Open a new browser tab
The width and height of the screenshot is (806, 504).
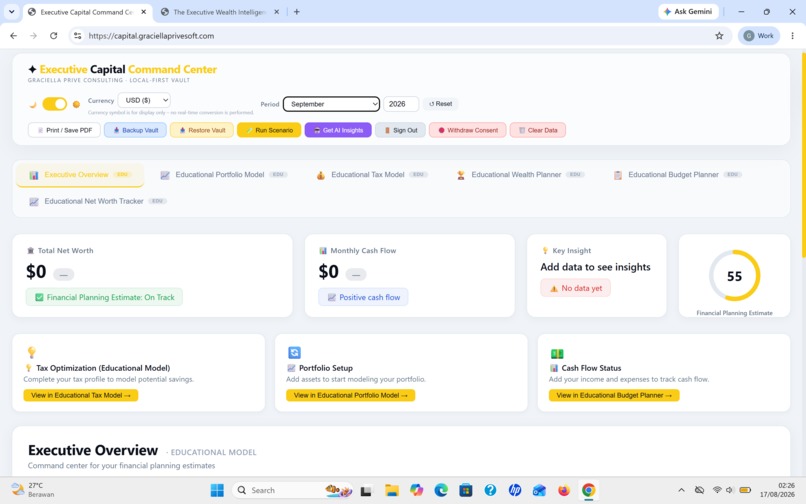pyautogui.click(x=297, y=12)
